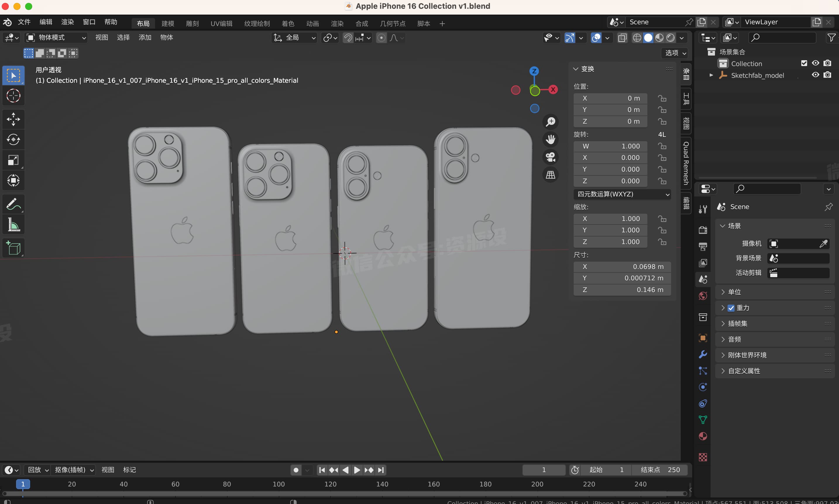Screen dimensions: 839x504
Task: Click the zoom magnifier viewport icon
Action: (x=551, y=122)
